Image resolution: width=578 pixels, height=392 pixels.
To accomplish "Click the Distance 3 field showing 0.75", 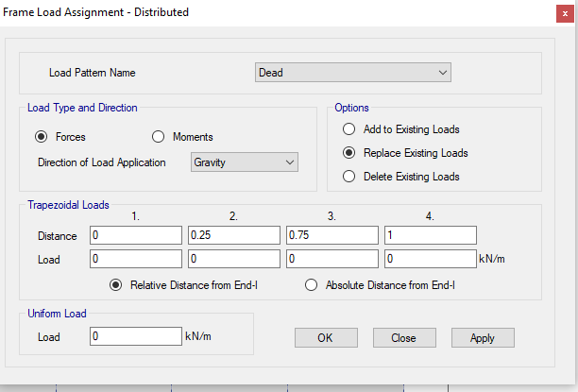I will click(332, 234).
